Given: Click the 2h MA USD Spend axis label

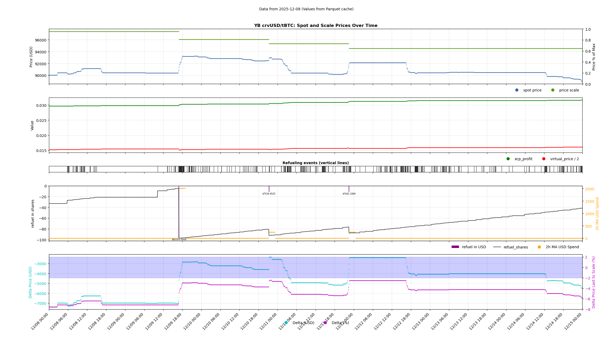Looking at the screenshot, I should tap(597, 214).
